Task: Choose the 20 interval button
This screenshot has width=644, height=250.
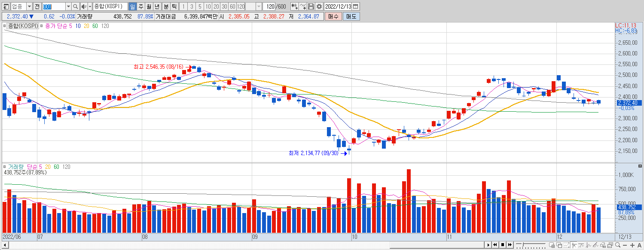Action: (x=216, y=6)
